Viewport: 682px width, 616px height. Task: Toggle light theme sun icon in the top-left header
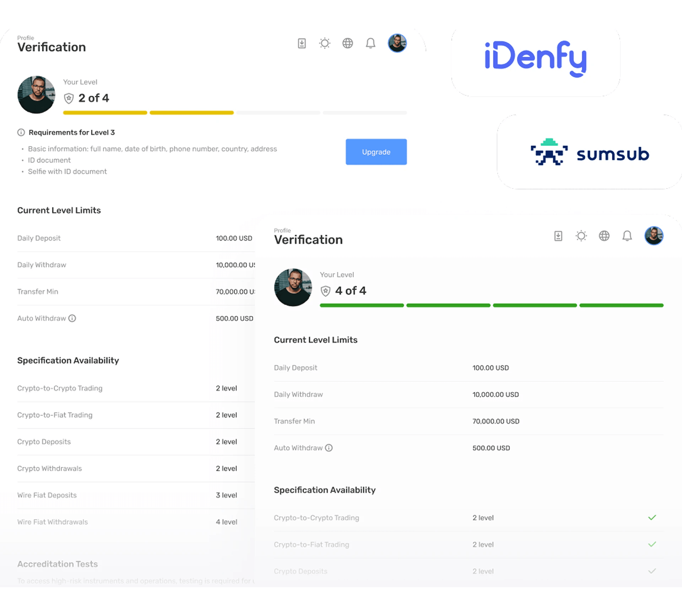pos(324,43)
